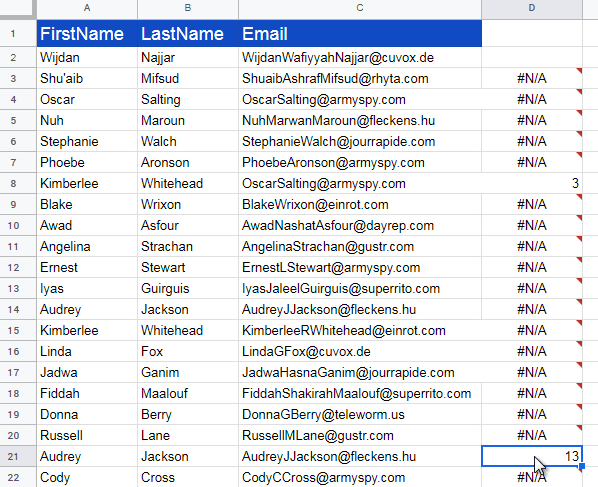
Task: Click cell with first name Nuh
Action: tap(87, 121)
